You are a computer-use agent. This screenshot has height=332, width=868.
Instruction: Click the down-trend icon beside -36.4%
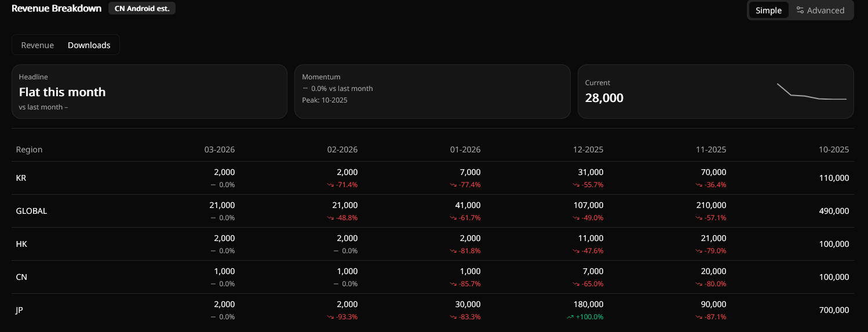tap(699, 185)
